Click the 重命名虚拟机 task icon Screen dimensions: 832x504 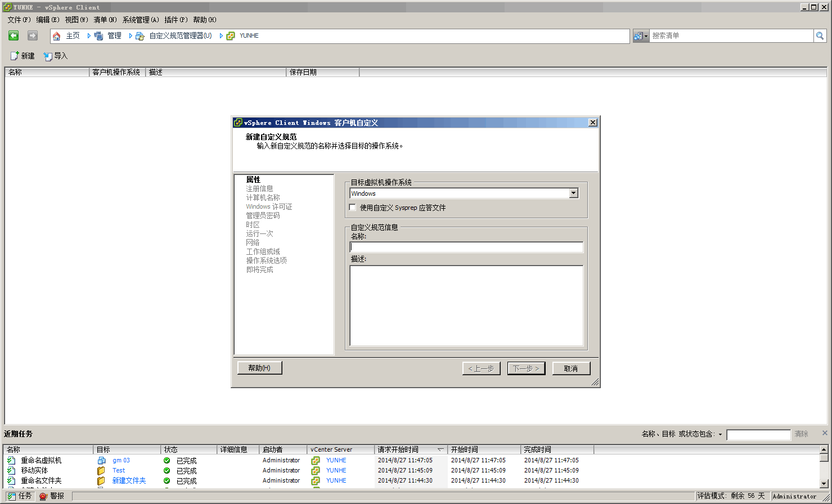tap(11, 460)
